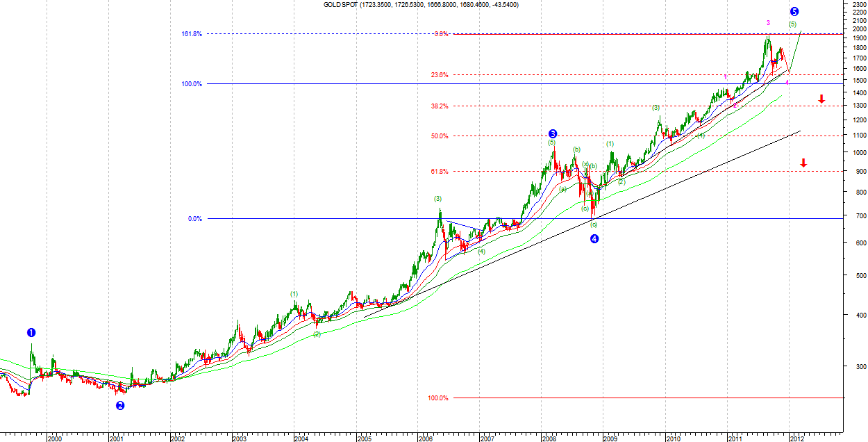Select the blue circled wave 2 marker
This screenshot has width=868, height=442.
click(x=120, y=406)
